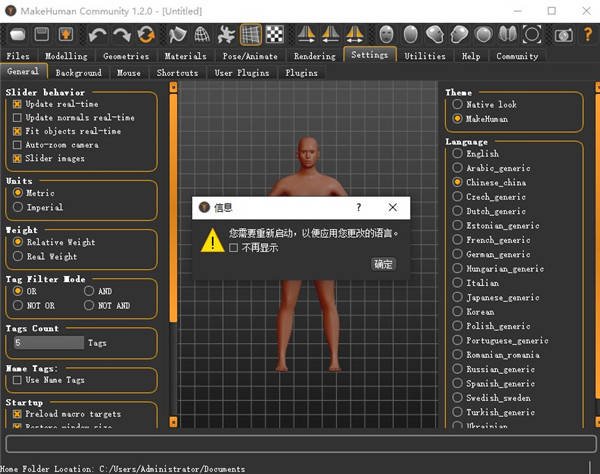The image size is (600, 474).
Task: Click the Redo arrow icon in toolbar
Action: point(122,35)
